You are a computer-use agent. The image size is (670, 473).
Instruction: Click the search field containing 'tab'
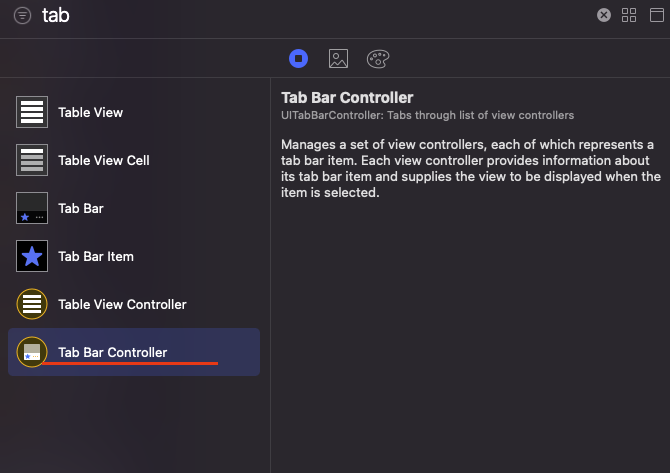point(314,16)
